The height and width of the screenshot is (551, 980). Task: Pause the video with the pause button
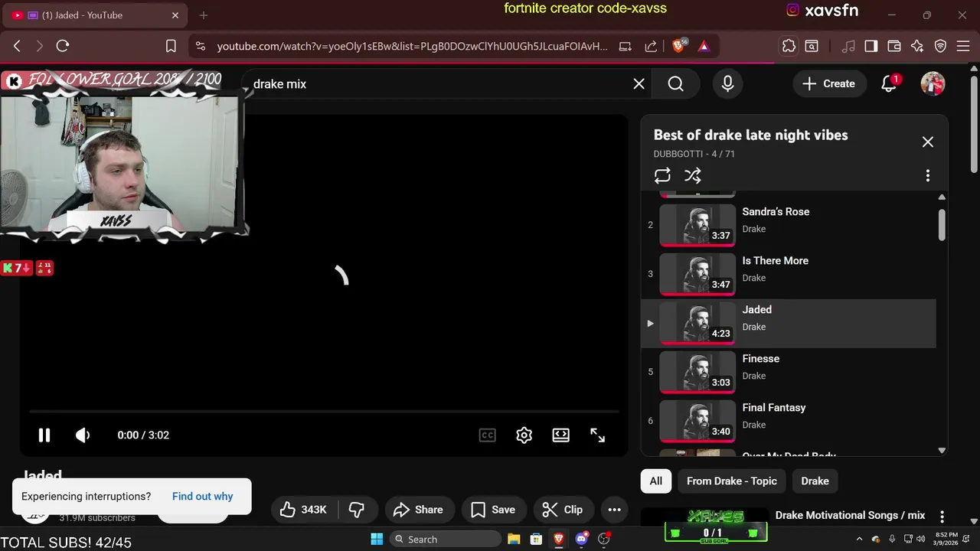coord(44,435)
